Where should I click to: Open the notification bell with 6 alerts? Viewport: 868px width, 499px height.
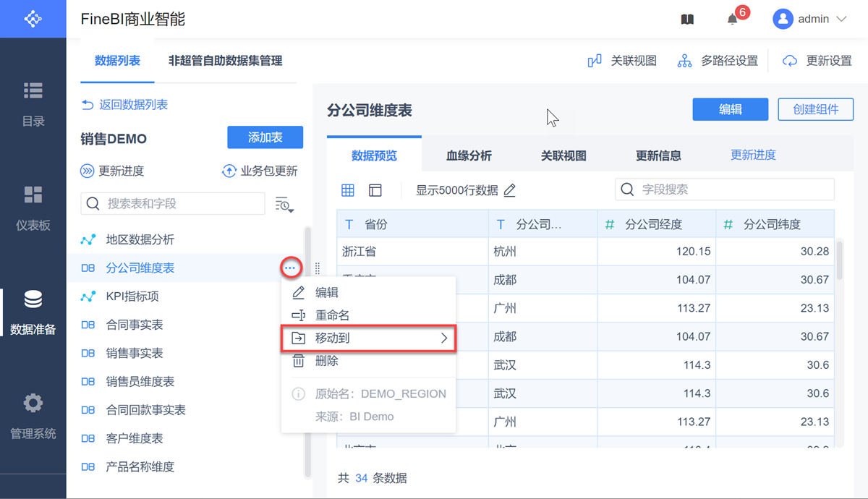[x=733, y=20]
